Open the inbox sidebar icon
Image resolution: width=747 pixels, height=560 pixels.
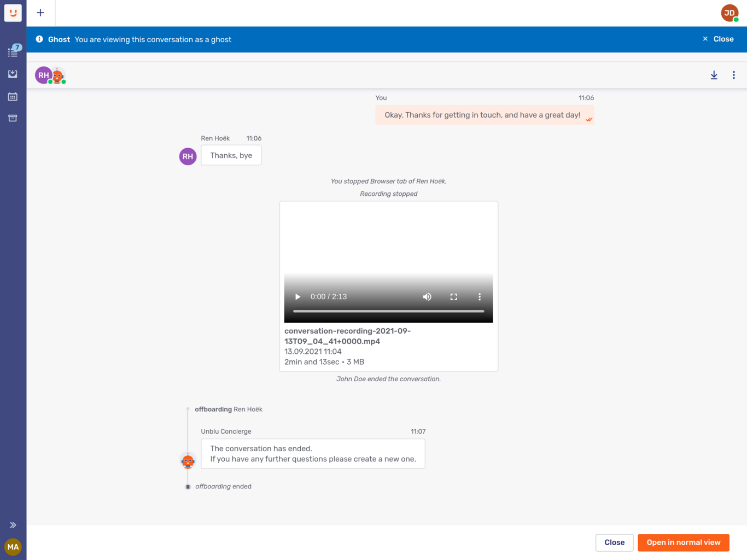tap(13, 74)
